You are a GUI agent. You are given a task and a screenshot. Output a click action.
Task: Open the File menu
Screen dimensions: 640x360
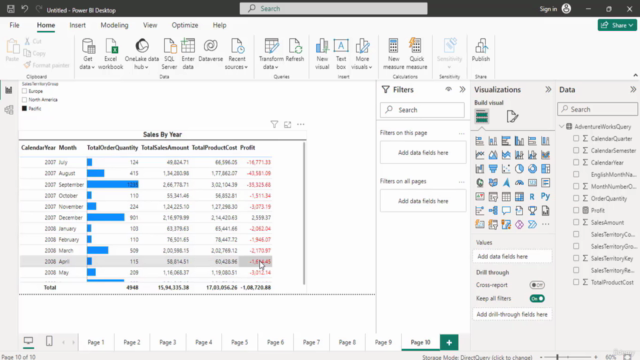[x=14, y=25]
